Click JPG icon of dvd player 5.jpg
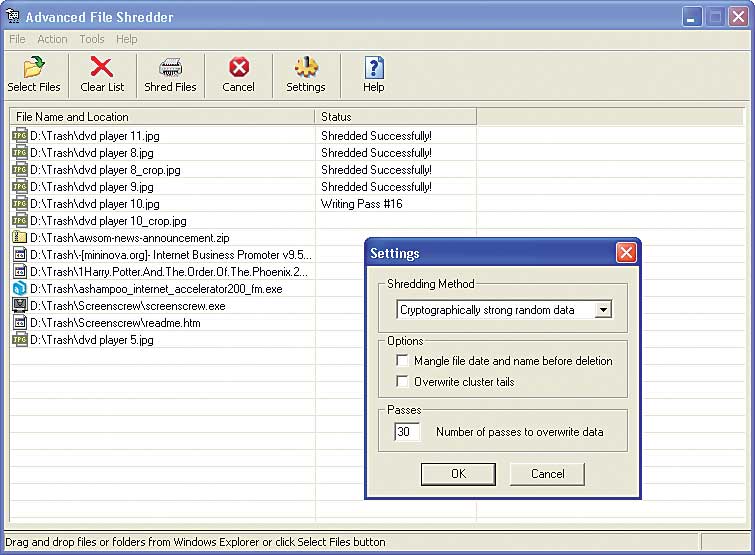This screenshot has height=555, width=755. point(19,339)
